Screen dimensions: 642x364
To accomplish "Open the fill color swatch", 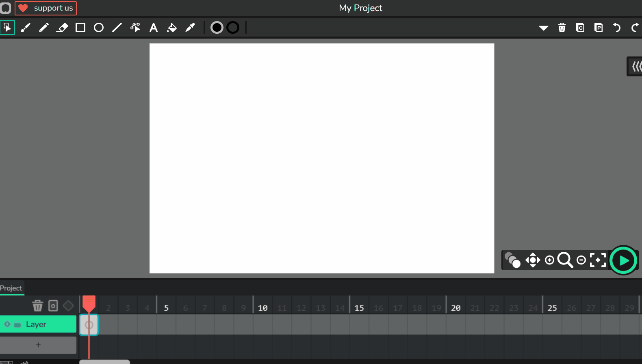I will pyautogui.click(x=217, y=28).
